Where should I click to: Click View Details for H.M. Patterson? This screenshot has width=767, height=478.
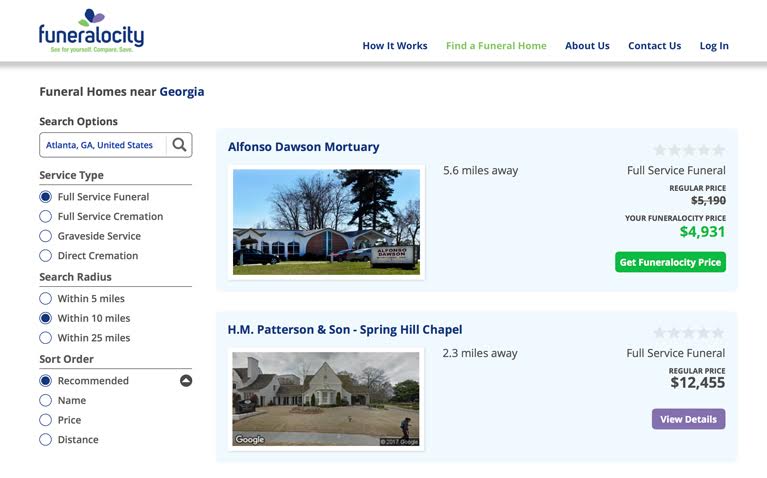coord(688,419)
